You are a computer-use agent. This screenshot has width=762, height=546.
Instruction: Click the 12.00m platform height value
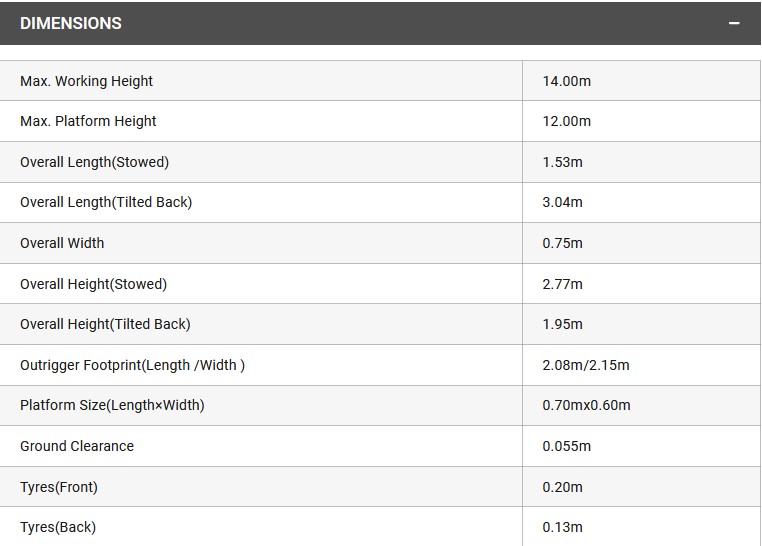pos(567,121)
